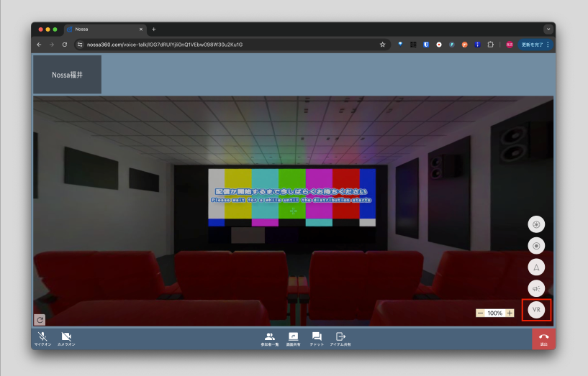588x376 pixels.
Task: Increase zoom with the plus button
Action: (510, 313)
